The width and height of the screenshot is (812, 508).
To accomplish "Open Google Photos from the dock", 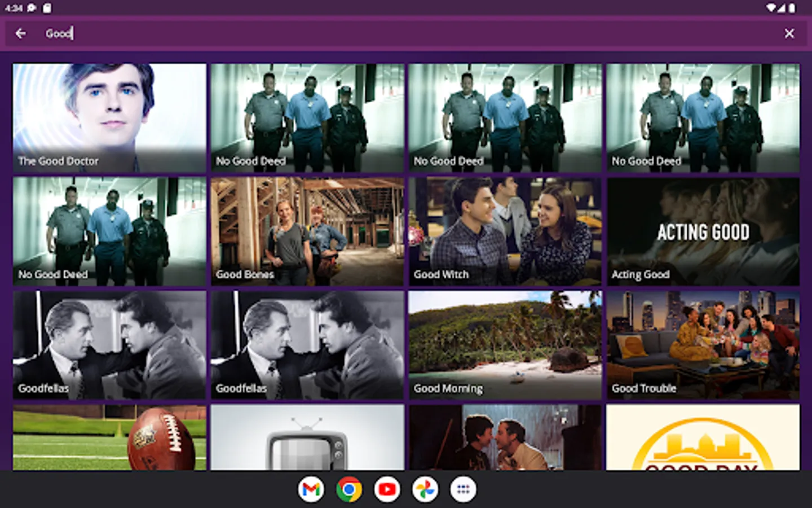I will tap(425, 489).
